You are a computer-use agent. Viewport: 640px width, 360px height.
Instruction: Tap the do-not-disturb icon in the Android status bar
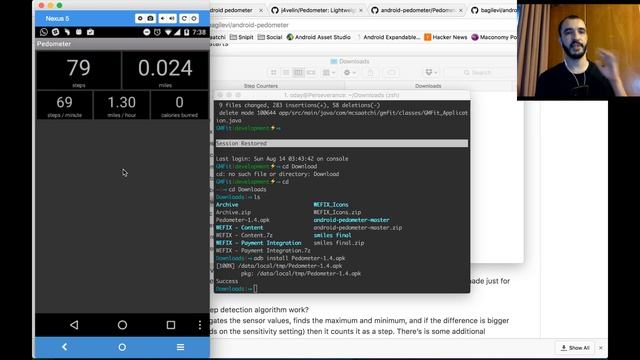pos(147,32)
